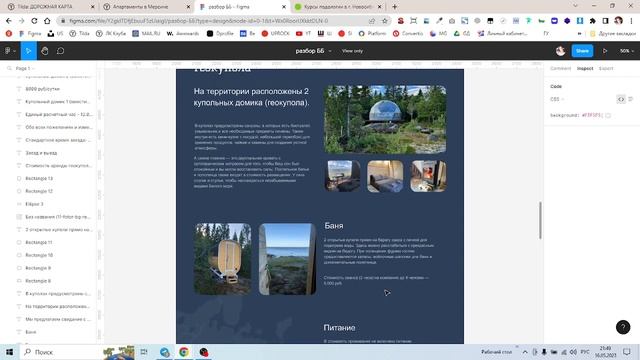Click the Баня heading on canvas
The image size is (640, 360).
[x=334, y=226]
